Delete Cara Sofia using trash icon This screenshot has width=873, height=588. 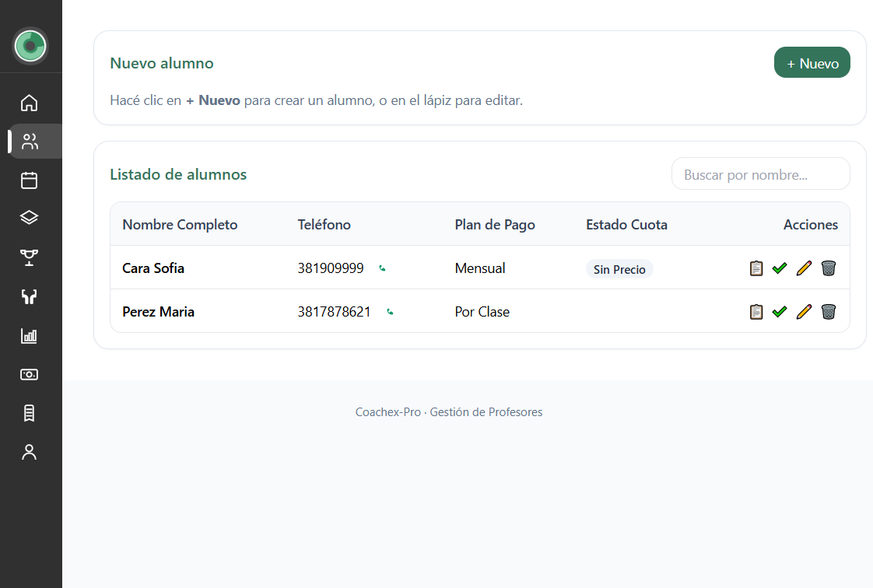click(828, 268)
